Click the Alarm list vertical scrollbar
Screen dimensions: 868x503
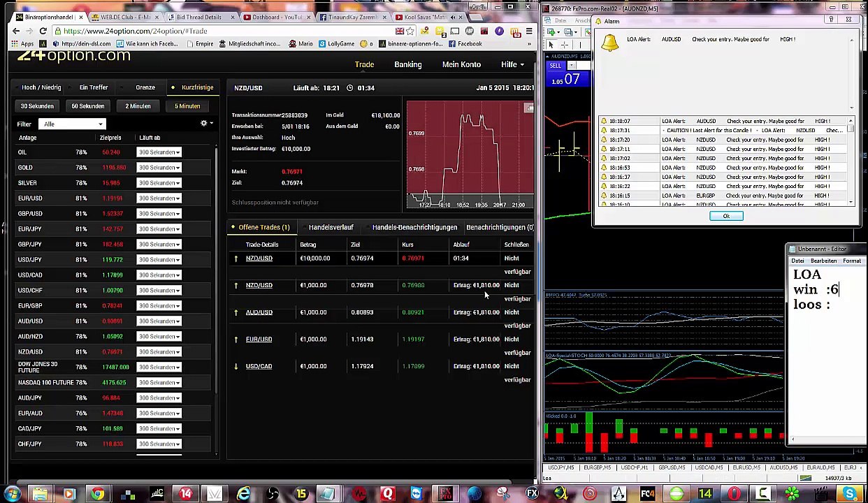pyautogui.click(x=851, y=161)
